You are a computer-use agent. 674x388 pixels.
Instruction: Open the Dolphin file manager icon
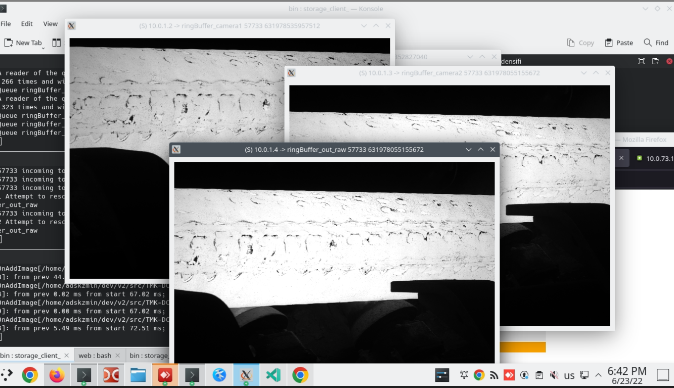pos(138,375)
